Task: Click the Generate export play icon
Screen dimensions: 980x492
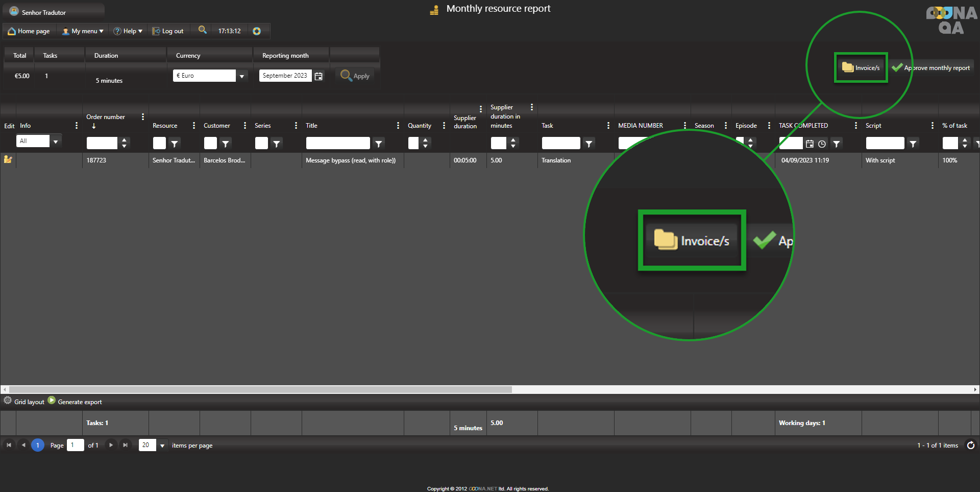Action: (x=52, y=401)
